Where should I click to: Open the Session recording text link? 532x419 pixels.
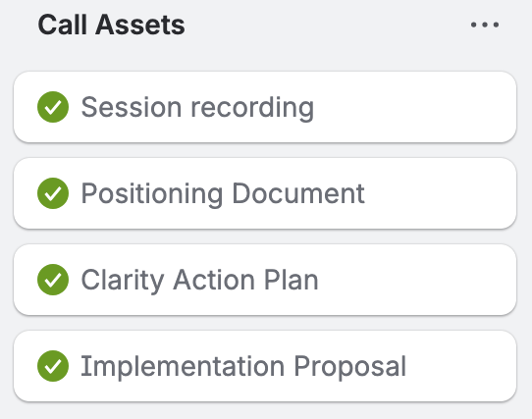[x=197, y=108]
